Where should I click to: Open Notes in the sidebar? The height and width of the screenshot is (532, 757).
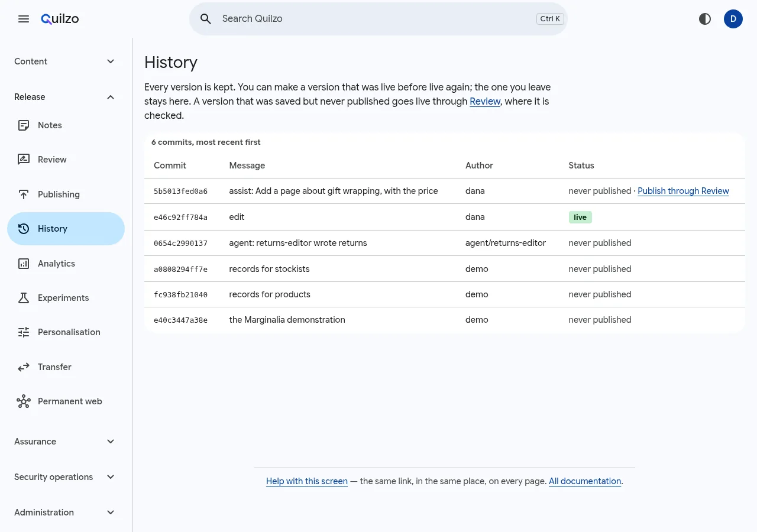click(66, 125)
